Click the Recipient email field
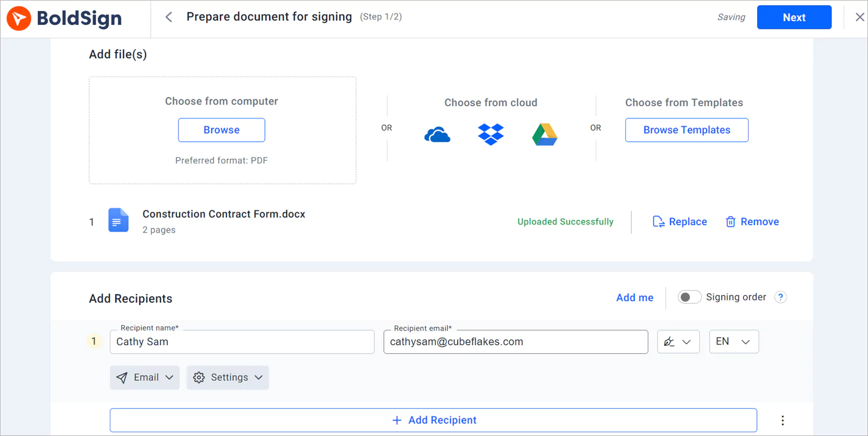Image resolution: width=868 pixels, height=436 pixels. click(515, 342)
